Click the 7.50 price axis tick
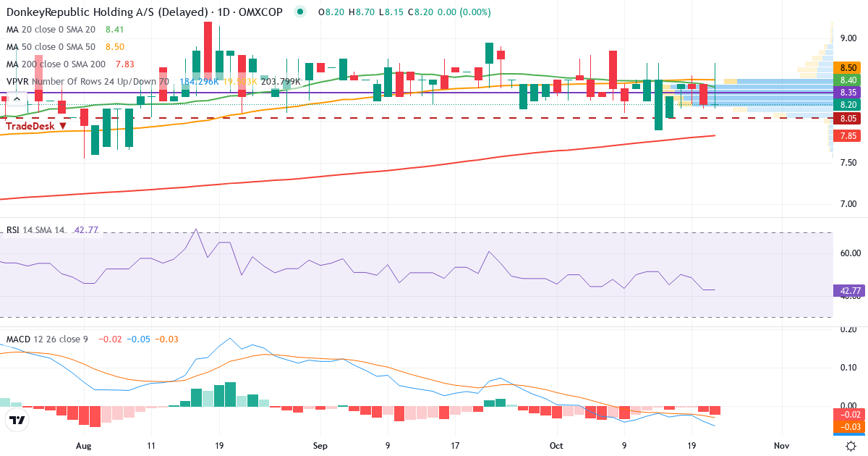 coord(849,162)
